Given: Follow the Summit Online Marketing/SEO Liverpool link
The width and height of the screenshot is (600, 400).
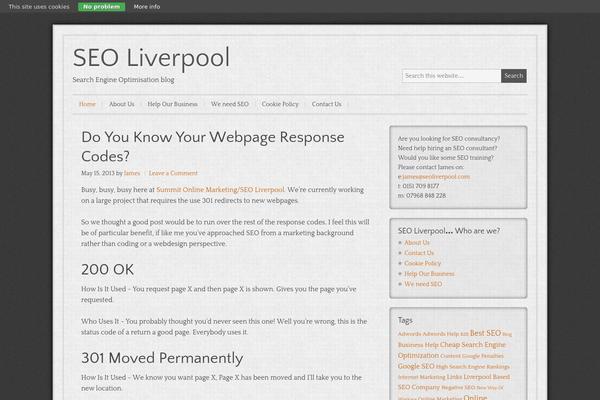Looking at the screenshot, I should pos(220,190).
